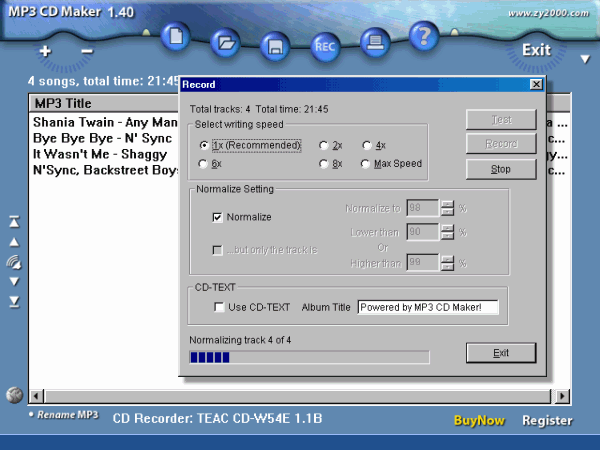Click the Album Title text field
600x450 pixels.
(x=428, y=307)
